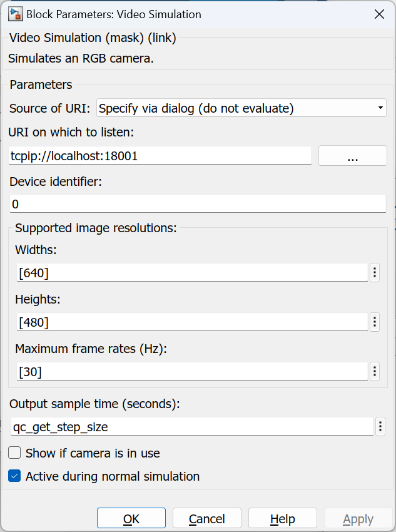Click the Heights input field

coord(192,322)
